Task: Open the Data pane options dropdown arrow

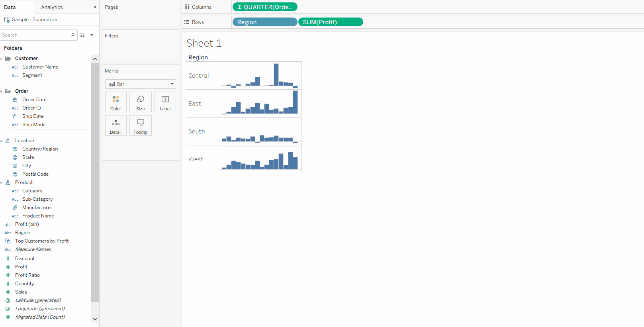Action: point(92,35)
